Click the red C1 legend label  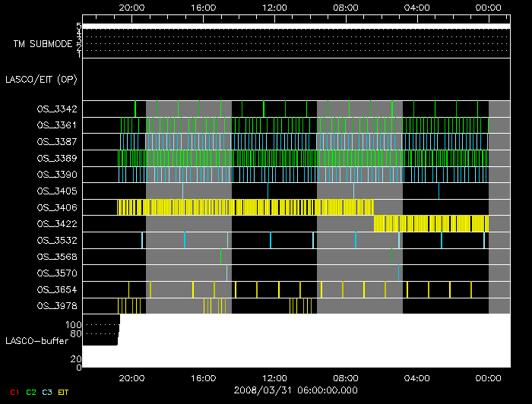coord(12,392)
